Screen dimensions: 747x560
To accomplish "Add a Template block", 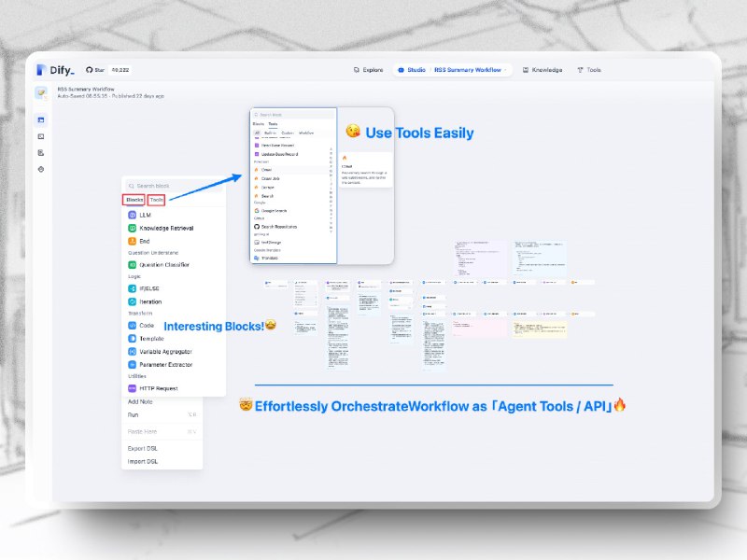I will (174, 339).
